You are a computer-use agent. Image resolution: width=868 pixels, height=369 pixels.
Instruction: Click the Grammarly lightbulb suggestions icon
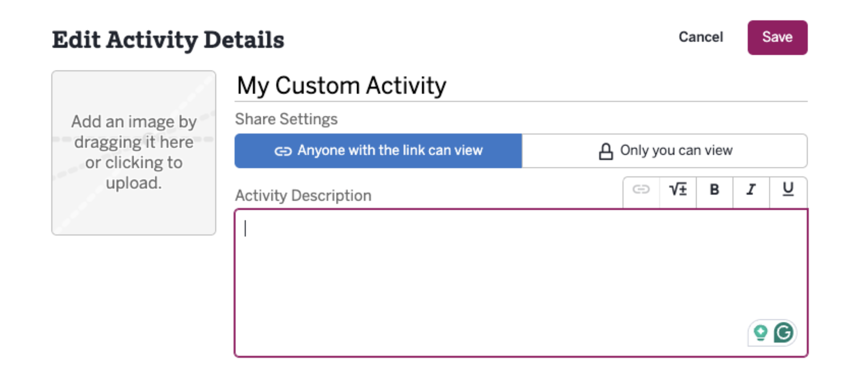click(x=761, y=333)
